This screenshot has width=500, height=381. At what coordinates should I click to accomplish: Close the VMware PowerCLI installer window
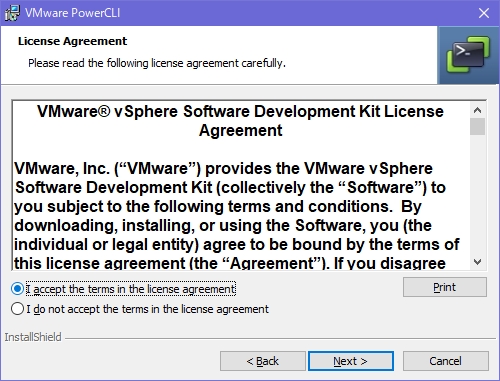[484, 13]
